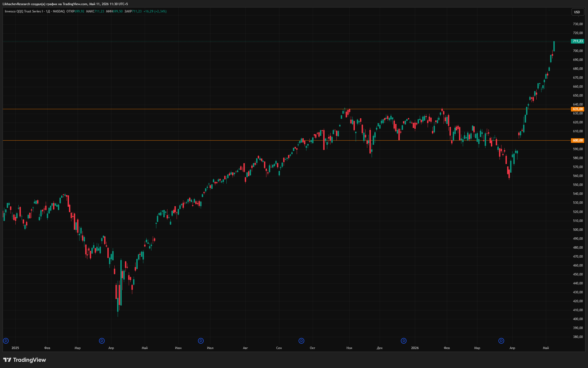Click the Июн label on the time axis

pos(178,348)
